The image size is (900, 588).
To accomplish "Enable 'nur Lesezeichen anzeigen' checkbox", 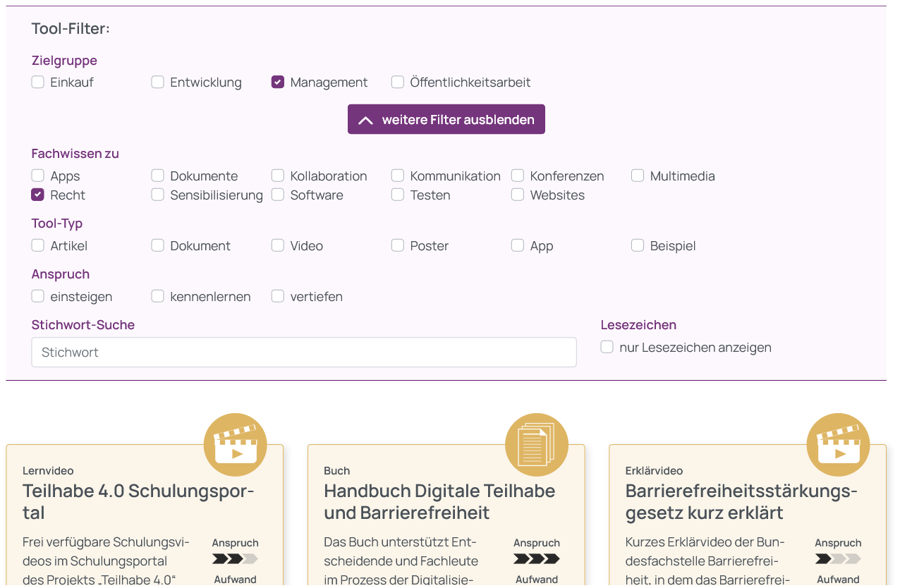I will (x=607, y=347).
